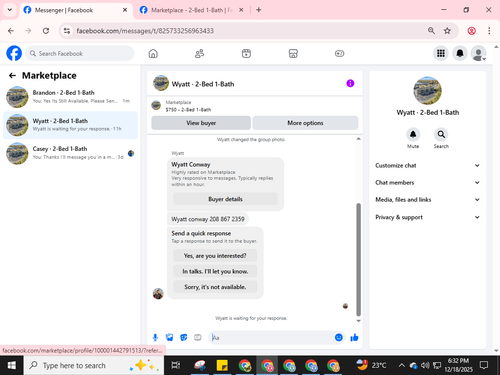Expand Privacy & support section
The width and height of the screenshot is (500, 375).
click(x=427, y=217)
